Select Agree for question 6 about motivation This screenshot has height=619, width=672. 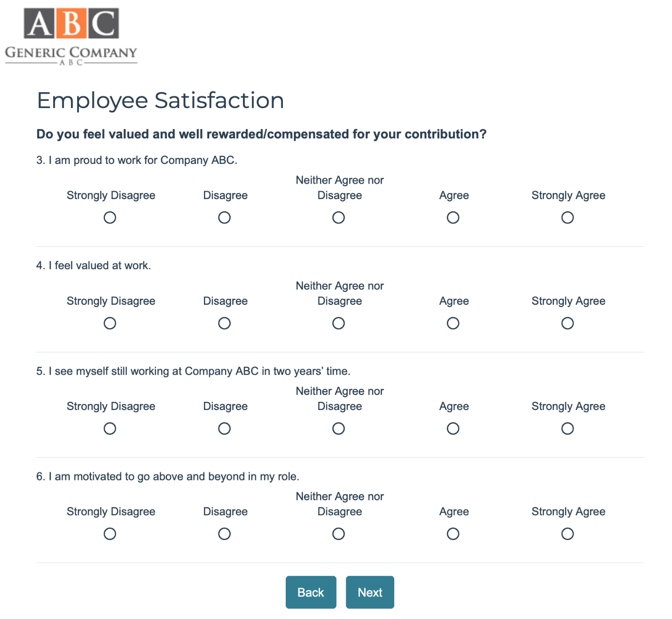click(453, 534)
